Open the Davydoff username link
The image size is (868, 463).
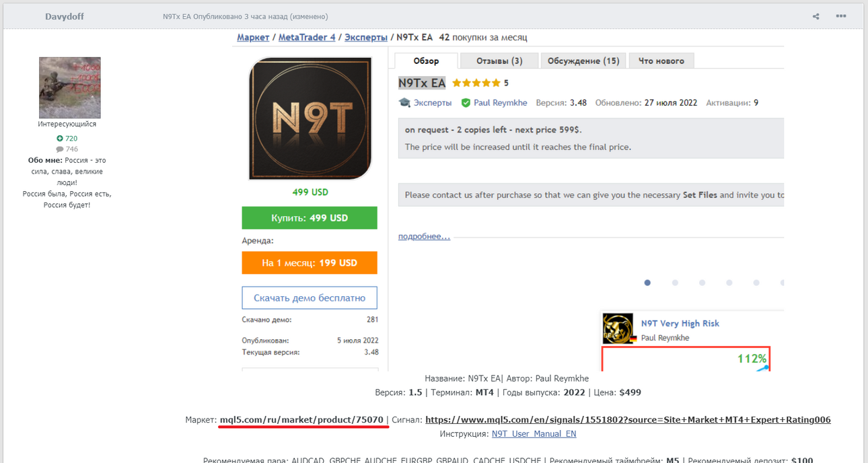pos(65,16)
